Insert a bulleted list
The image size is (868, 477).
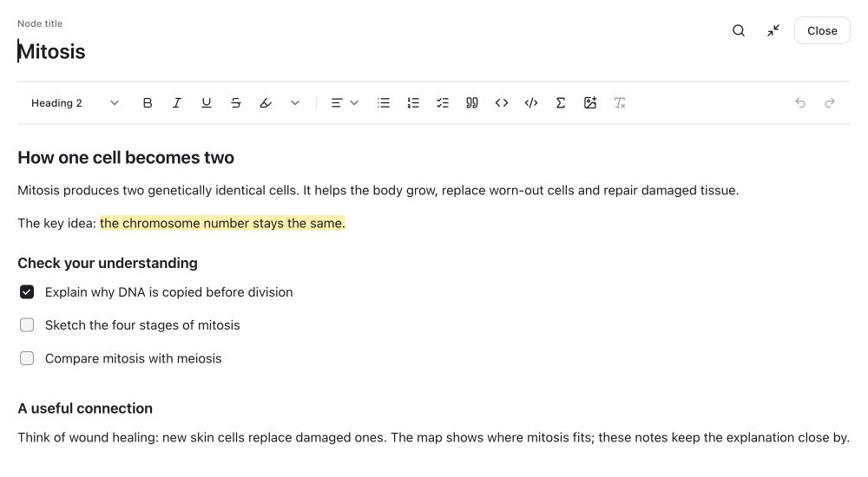(x=384, y=103)
